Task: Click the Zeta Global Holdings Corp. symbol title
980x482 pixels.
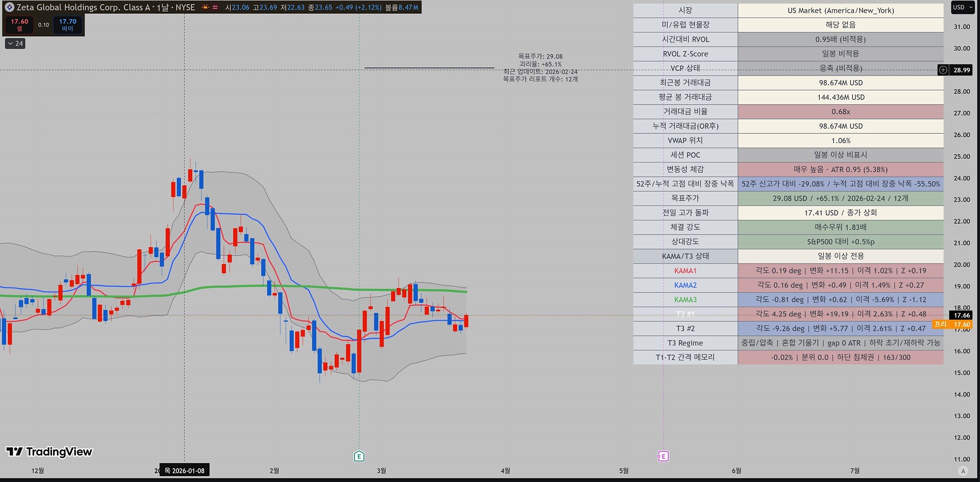Action: (x=84, y=7)
